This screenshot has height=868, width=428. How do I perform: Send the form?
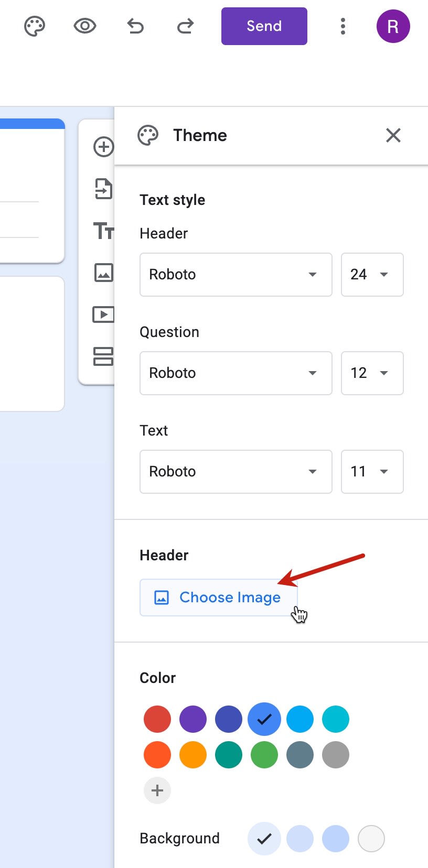click(x=264, y=26)
